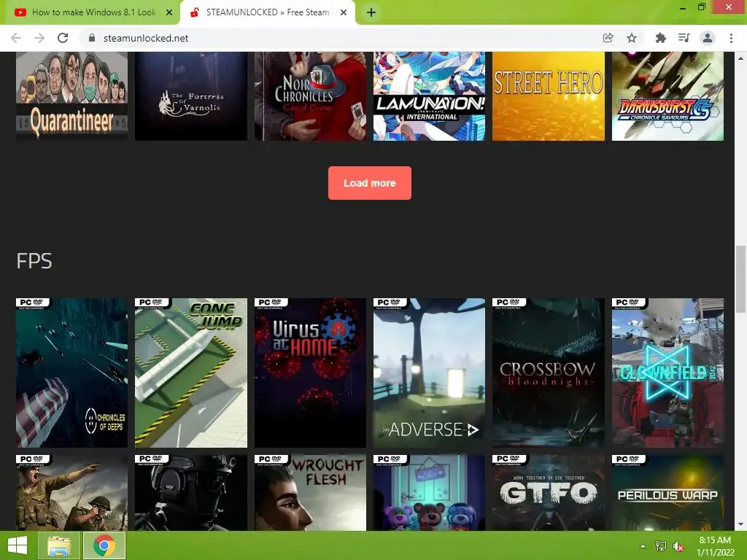The image size is (747, 560).
Task: Reload the steamunlocked page
Action: 63,38
